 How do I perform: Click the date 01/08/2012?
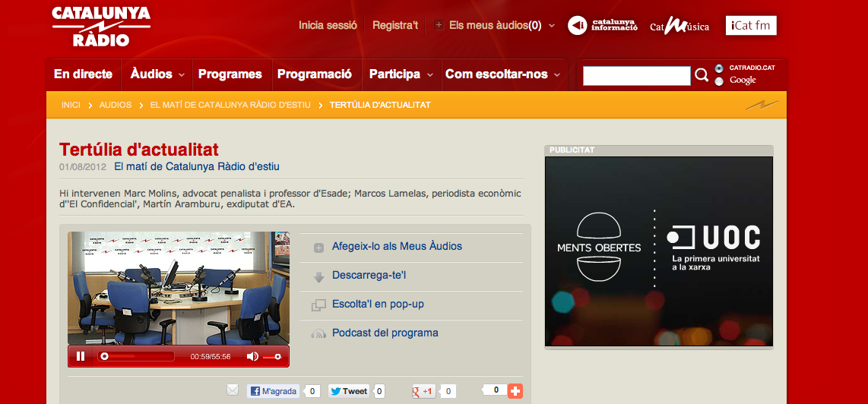[83, 166]
